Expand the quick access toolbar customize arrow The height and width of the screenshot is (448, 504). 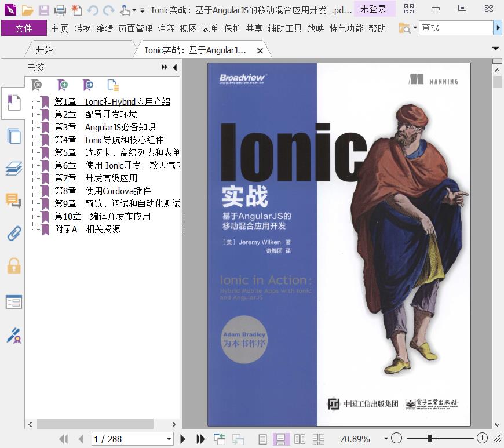click(x=142, y=10)
